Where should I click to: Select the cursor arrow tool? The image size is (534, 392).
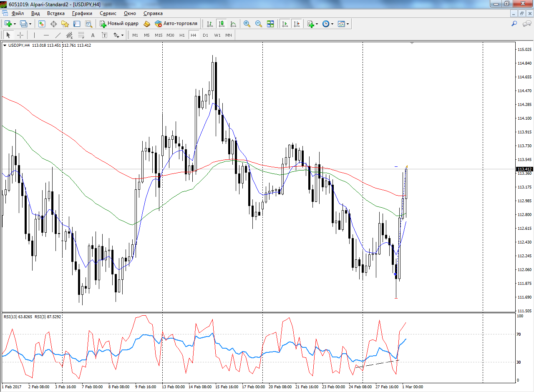[x=8, y=35]
